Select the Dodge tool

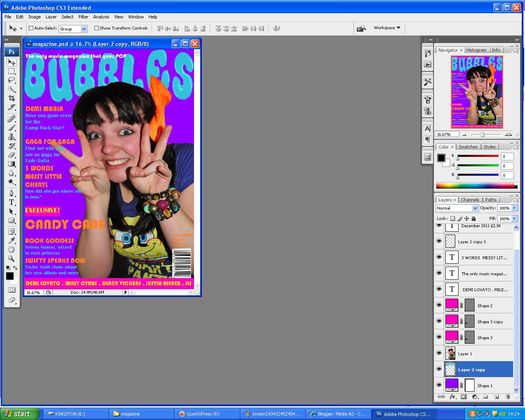[11, 182]
